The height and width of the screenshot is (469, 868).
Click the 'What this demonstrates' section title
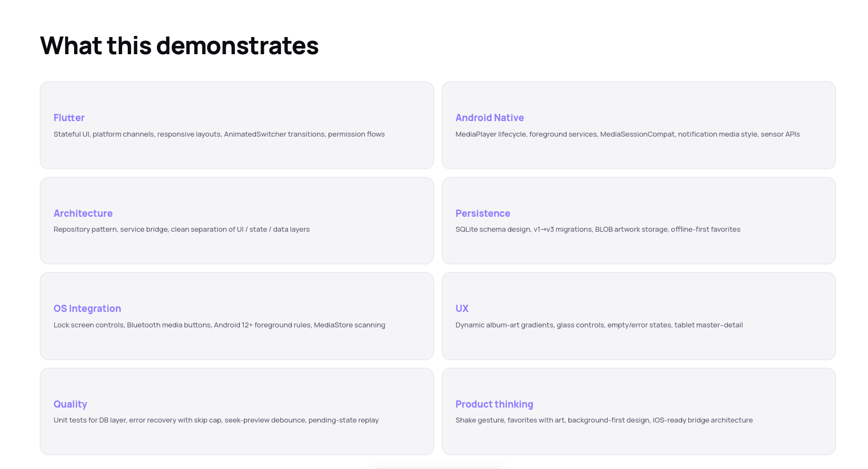tap(179, 45)
